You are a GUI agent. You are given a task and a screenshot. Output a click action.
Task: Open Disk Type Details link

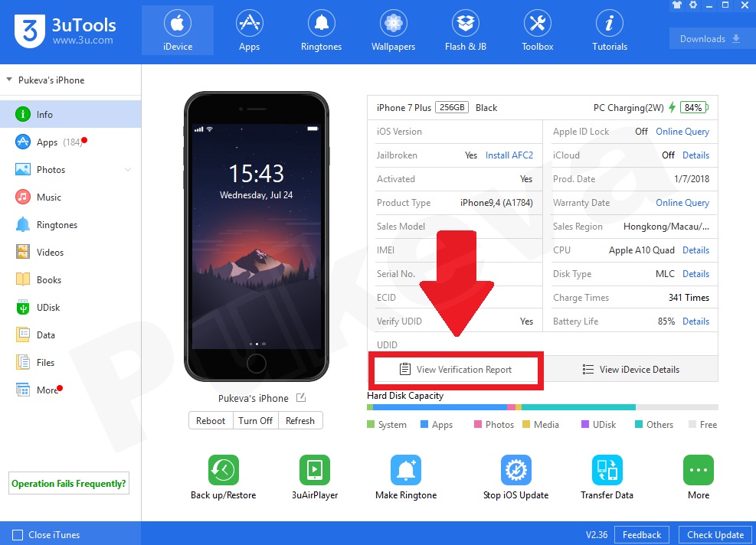[x=695, y=274]
